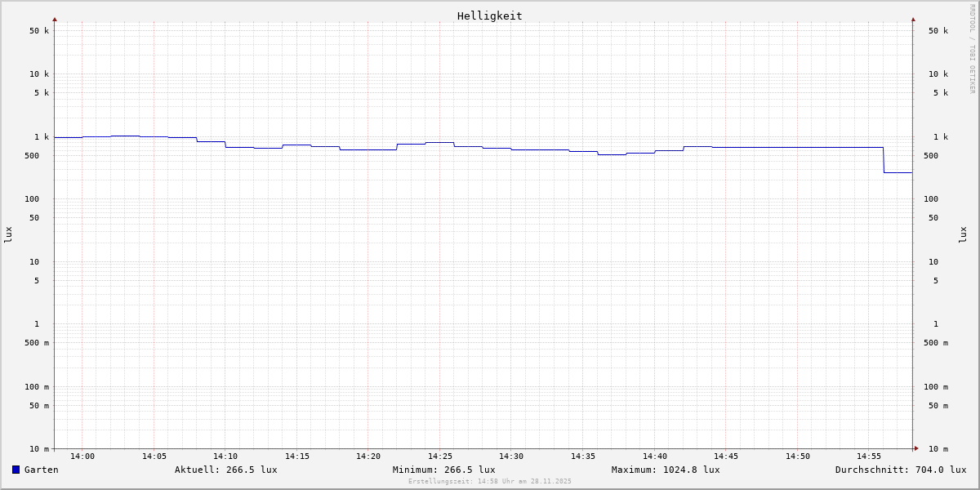Click the 50 k label on left axis

(39, 31)
